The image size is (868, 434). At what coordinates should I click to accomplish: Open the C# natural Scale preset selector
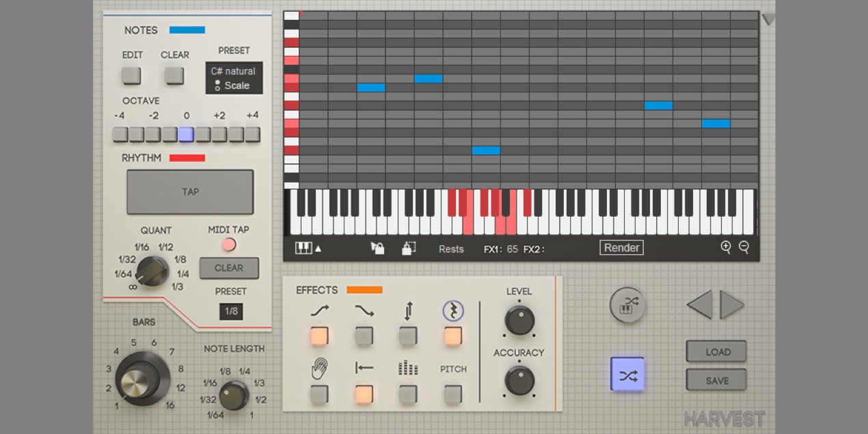click(x=234, y=79)
